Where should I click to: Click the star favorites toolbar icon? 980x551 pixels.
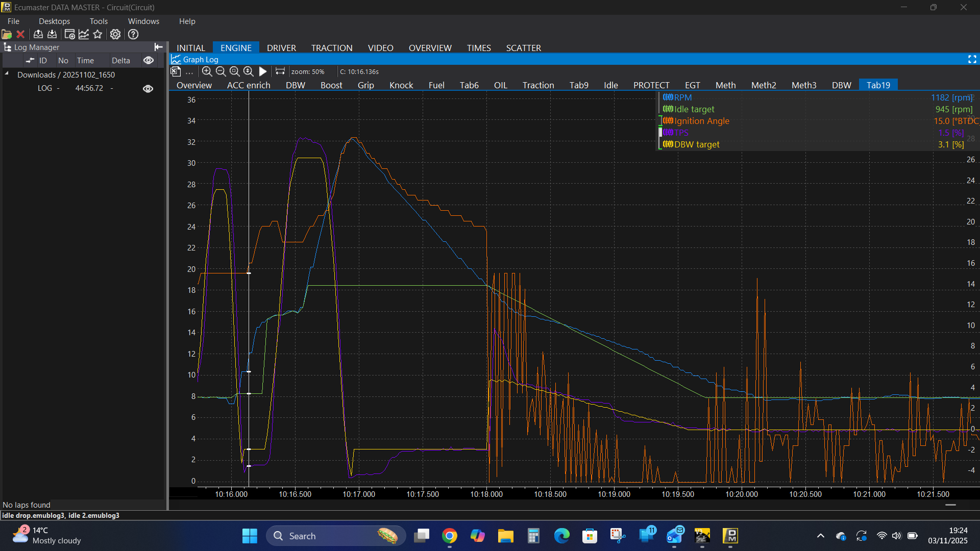pyautogui.click(x=97, y=34)
